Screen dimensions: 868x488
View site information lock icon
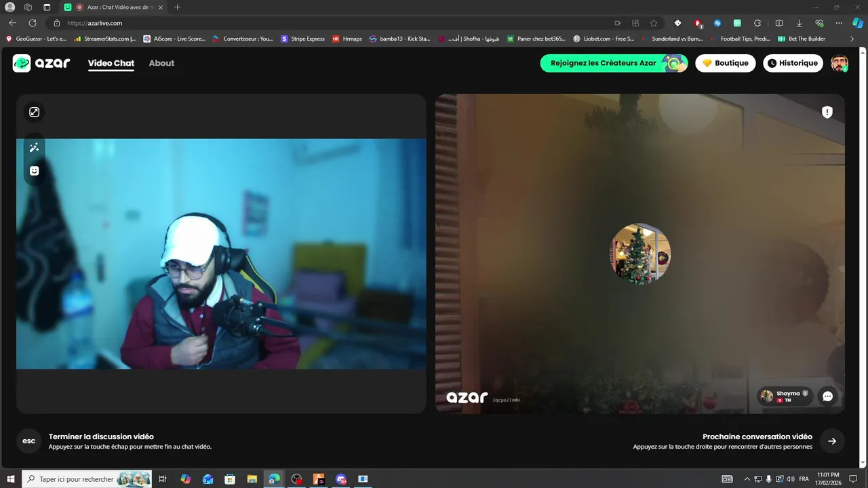tap(57, 23)
